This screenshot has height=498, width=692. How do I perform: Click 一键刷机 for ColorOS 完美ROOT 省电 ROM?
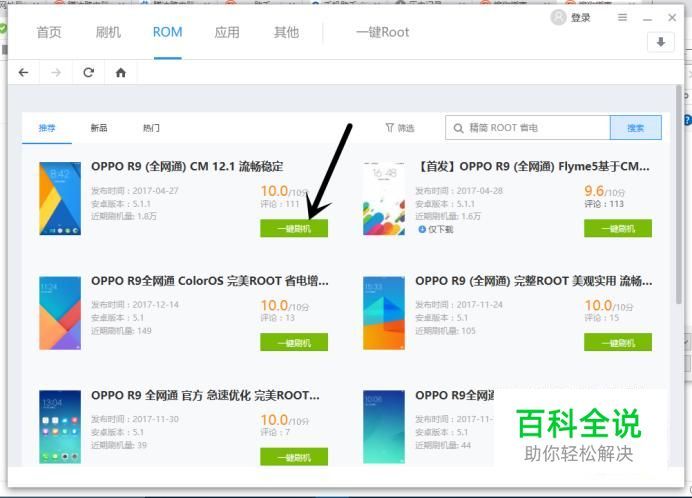(294, 342)
